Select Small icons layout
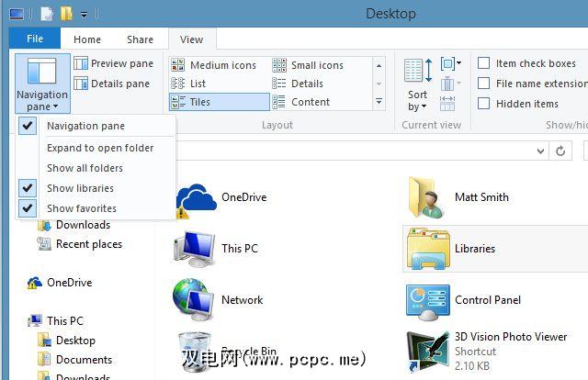This screenshot has width=588, height=380. point(308,65)
